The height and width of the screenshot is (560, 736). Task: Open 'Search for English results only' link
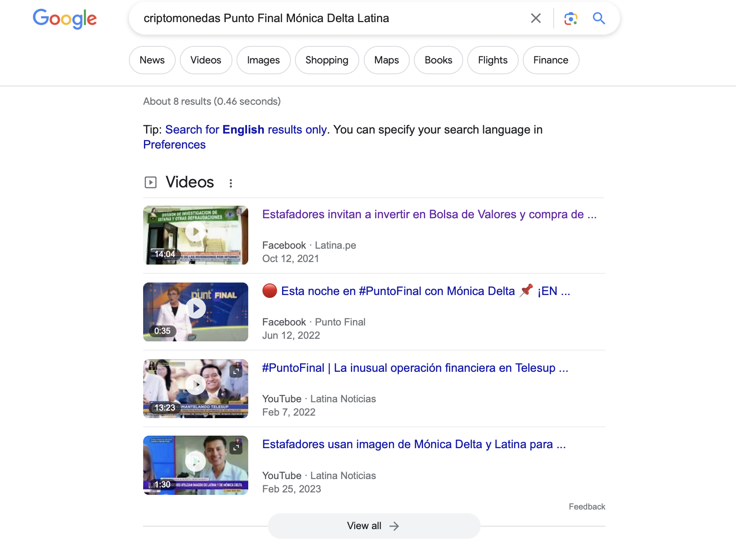pyautogui.click(x=246, y=130)
